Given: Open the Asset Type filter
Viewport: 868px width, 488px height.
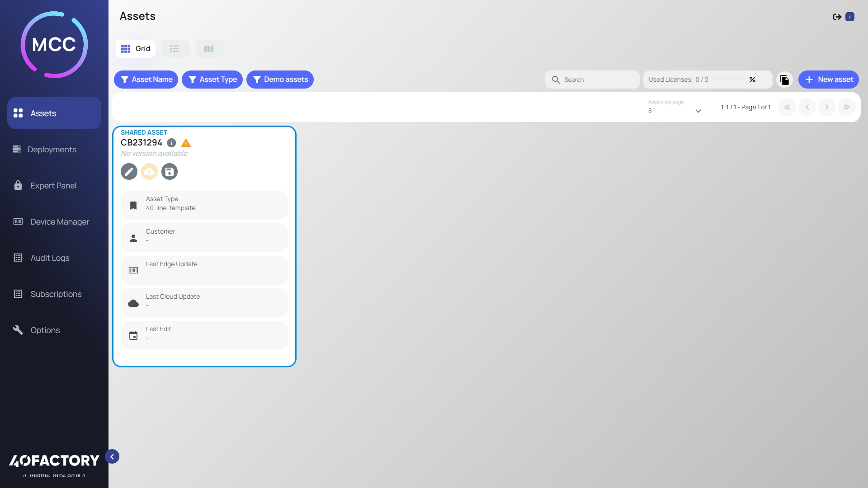Looking at the screenshot, I should (212, 80).
